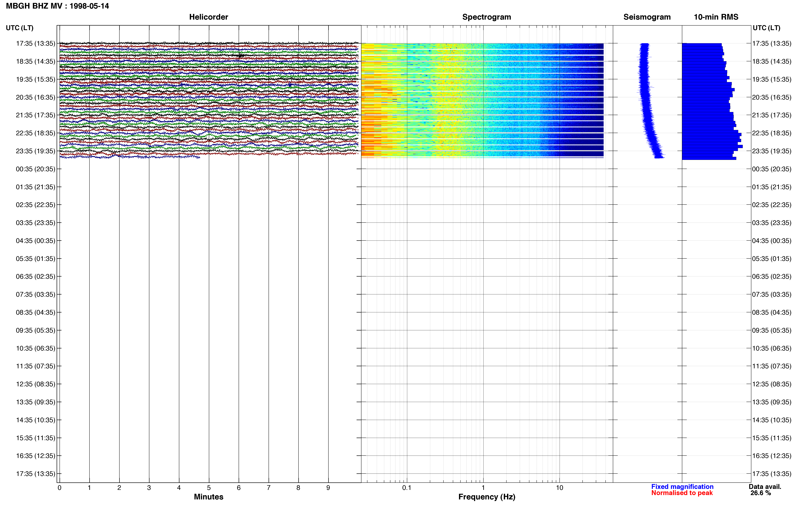The width and height of the screenshot is (812, 508).
Task: Click left time label '19:35 (15:35)'
Action: coord(36,79)
